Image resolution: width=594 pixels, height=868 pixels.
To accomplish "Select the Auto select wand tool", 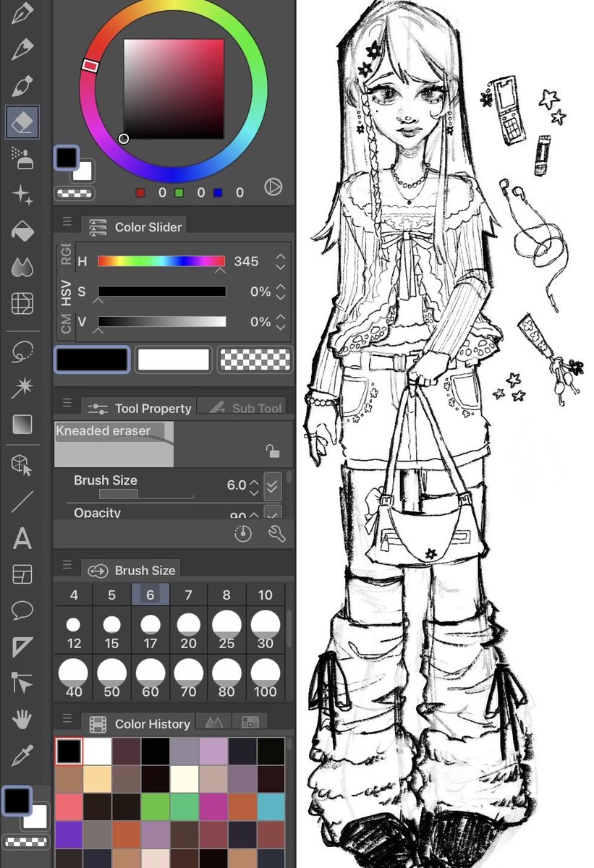I will point(22,388).
